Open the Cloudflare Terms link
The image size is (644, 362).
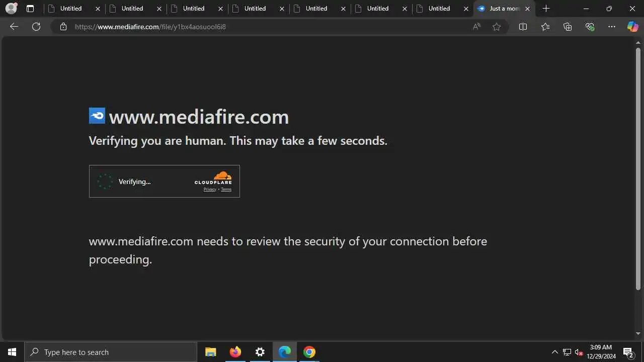(226, 190)
